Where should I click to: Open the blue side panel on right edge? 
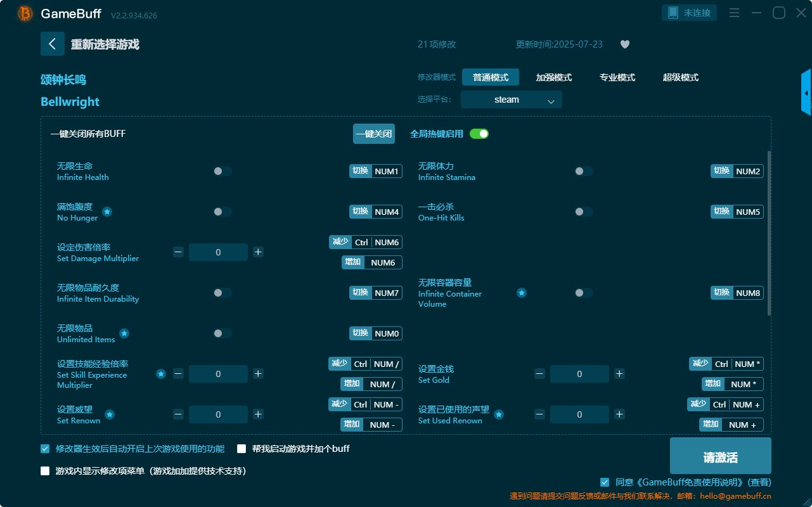(x=806, y=92)
